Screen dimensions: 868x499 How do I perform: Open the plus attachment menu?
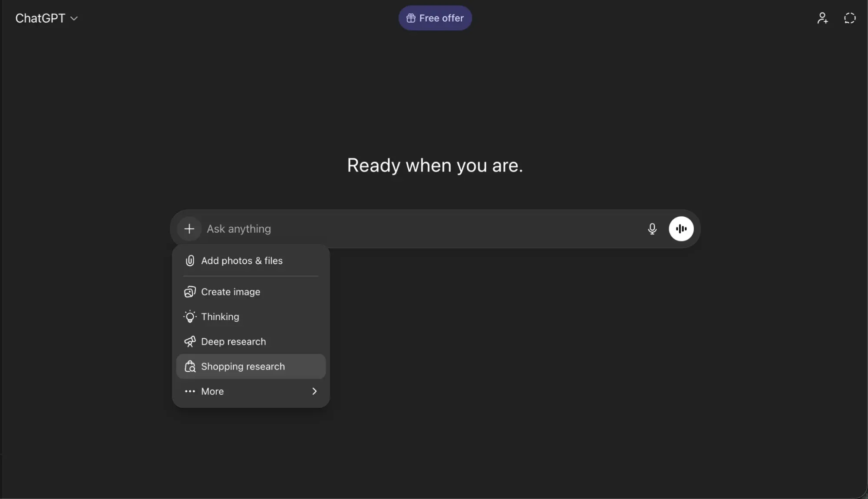[189, 229]
